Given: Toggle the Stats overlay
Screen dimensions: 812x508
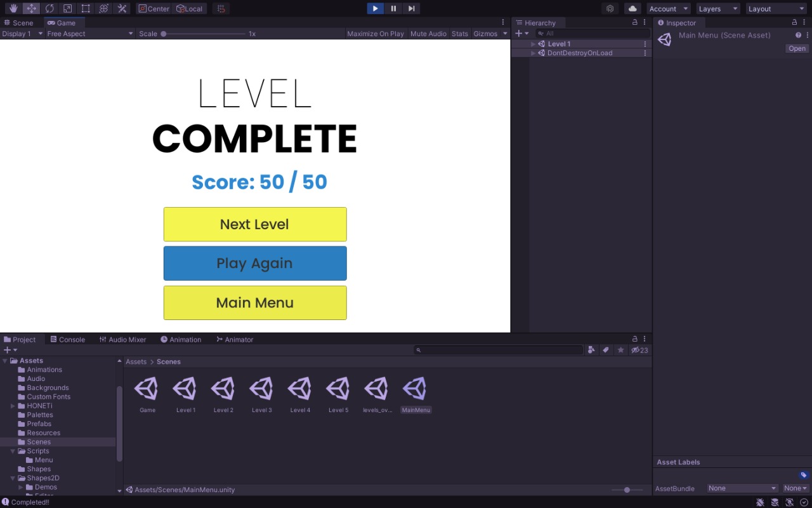Looking at the screenshot, I should click(460, 34).
